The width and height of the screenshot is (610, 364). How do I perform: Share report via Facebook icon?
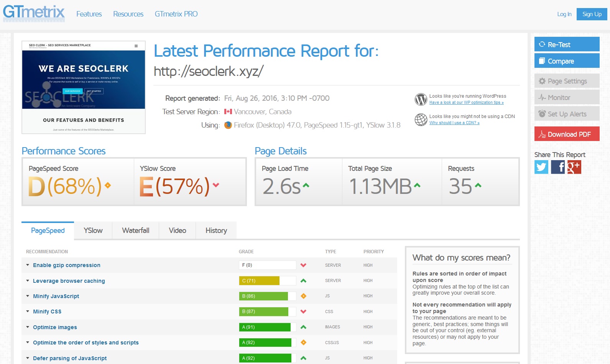pyautogui.click(x=557, y=167)
